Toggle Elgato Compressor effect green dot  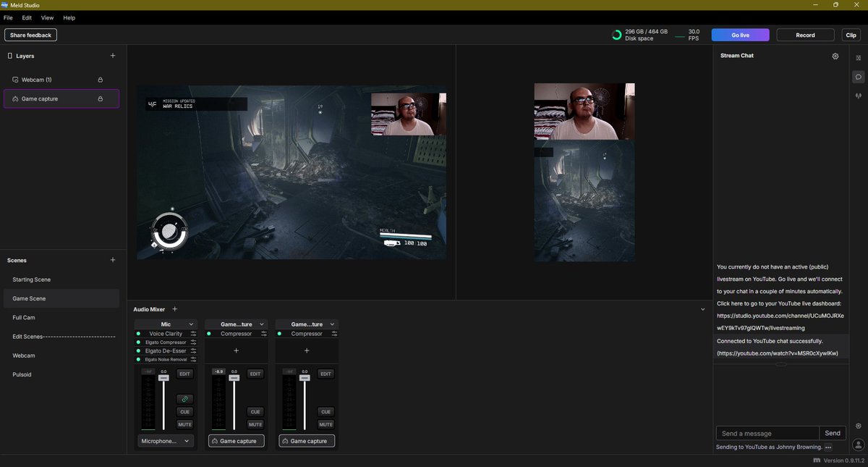tap(138, 342)
